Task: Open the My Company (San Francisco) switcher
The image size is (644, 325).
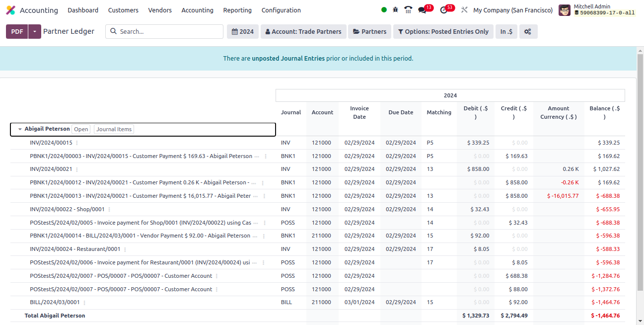Action: [513, 10]
